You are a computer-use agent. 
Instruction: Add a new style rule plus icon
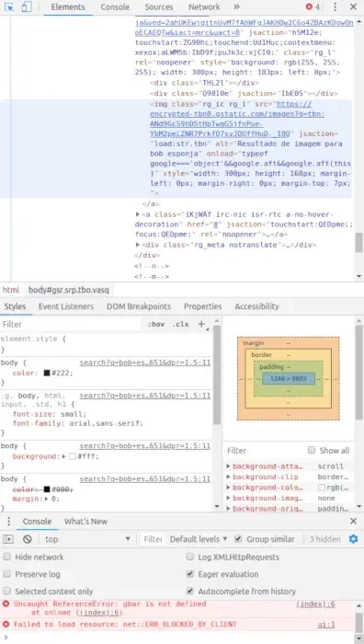pos(201,324)
